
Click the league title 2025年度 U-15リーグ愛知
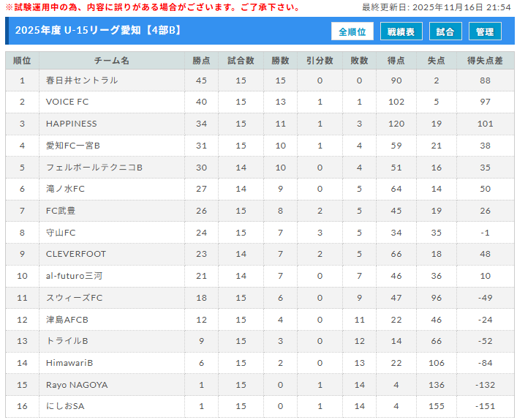coord(98,31)
